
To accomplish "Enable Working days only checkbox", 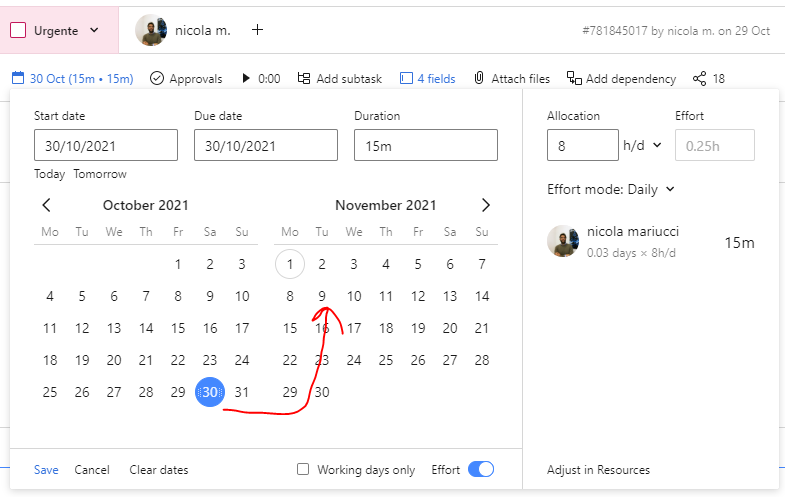I will [x=303, y=470].
